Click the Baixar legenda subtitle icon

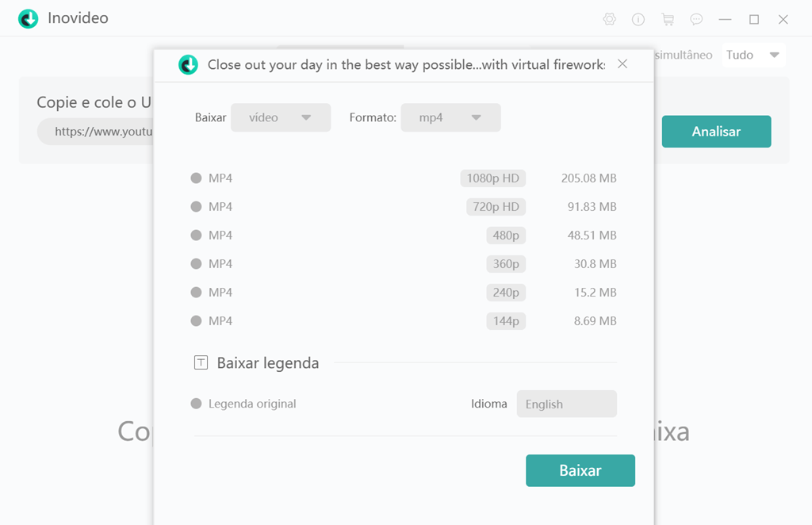click(x=201, y=363)
